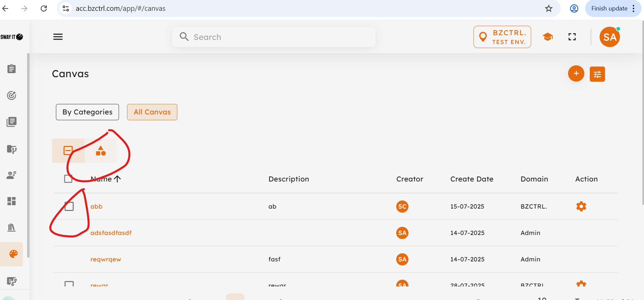The height and width of the screenshot is (300, 644).
Task: Select the palette canvas icon in sidebar
Action: pos(13,254)
